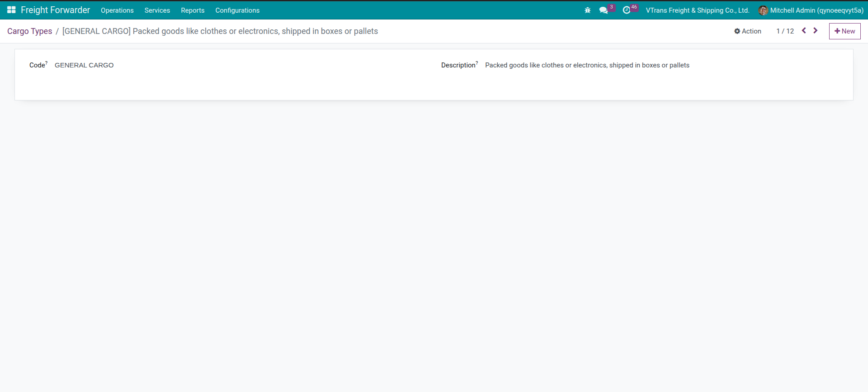
Task: Click Mitchell Admin's avatar picture
Action: (763, 10)
